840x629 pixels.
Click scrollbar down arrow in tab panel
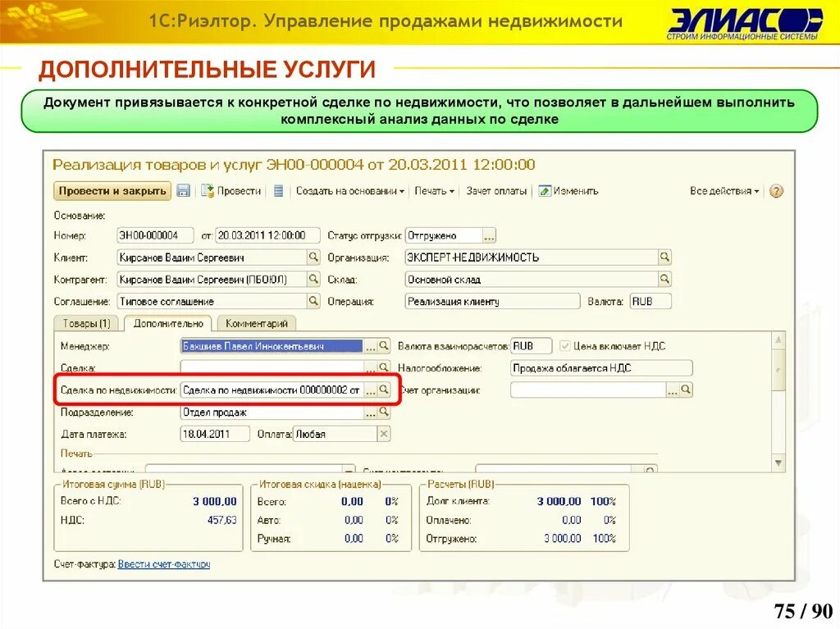click(x=778, y=463)
